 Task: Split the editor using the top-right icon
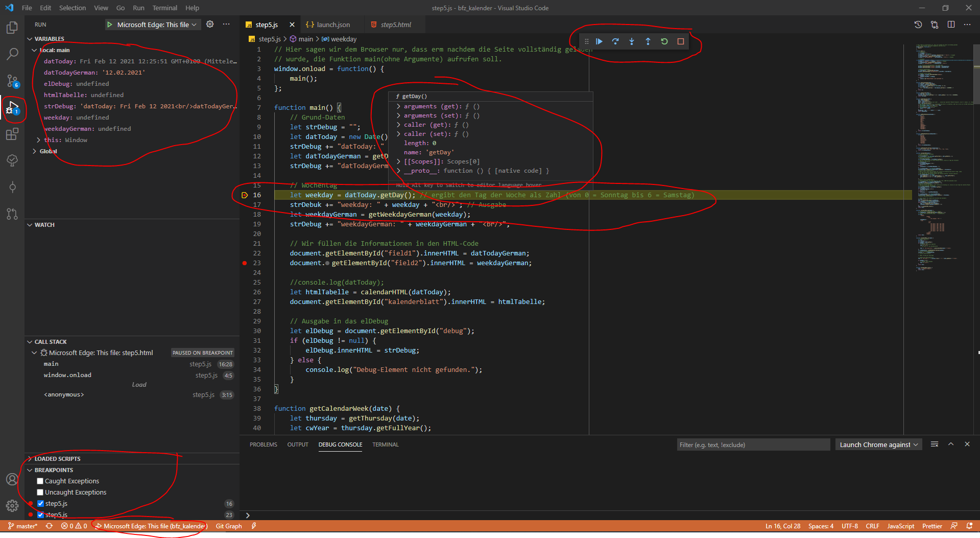coord(950,24)
